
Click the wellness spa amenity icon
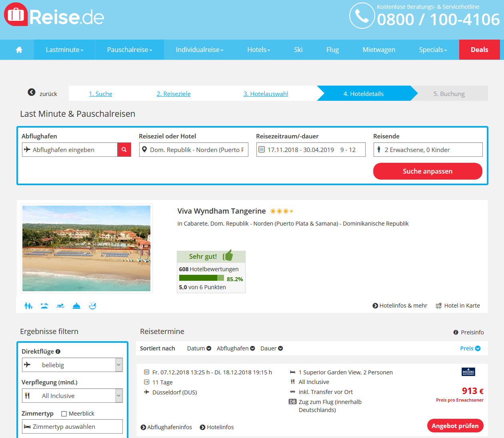coord(92,306)
